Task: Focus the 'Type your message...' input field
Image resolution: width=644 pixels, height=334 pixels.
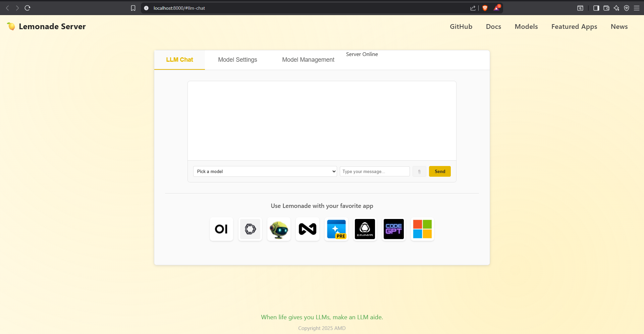Action: [375, 171]
